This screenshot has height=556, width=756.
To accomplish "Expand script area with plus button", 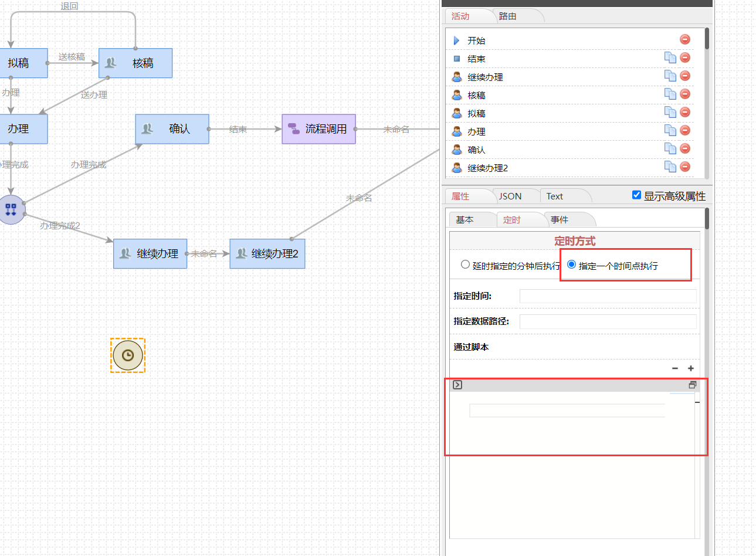I will 691,368.
